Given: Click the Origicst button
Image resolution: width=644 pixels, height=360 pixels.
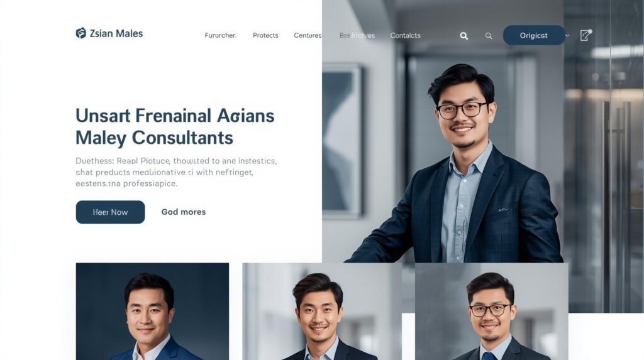Looking at the screenshot, I should tap(534, 35).
